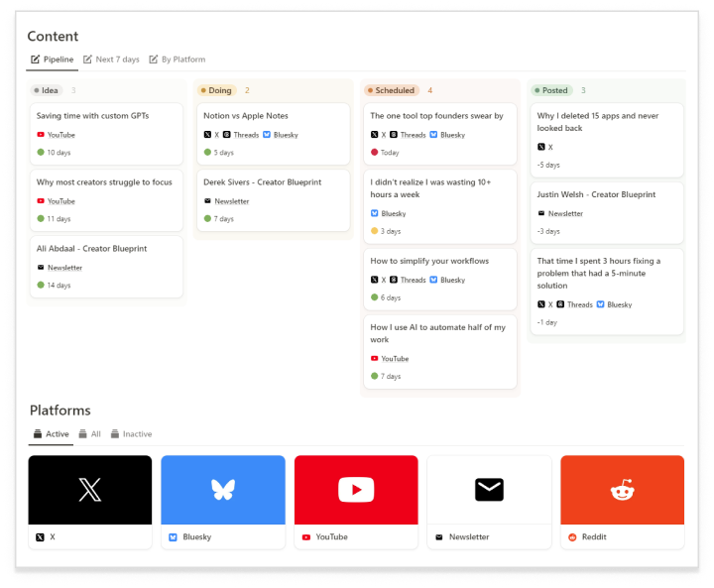The image size is (714, 588).
Task: Open 'Notion vs Apple Notes' card
Action: [x=274, y=134]
